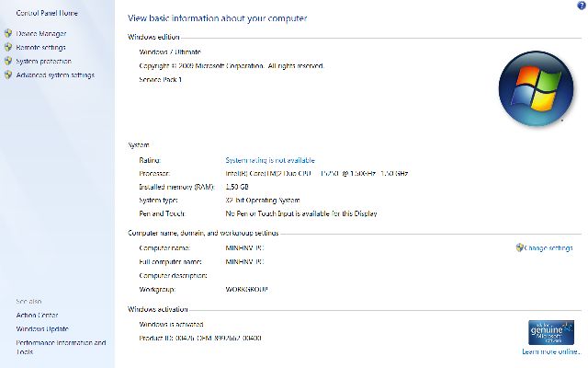Viewport: 588px width, 368px height.
Task: Click the Windows is activated text
Action: 171,324
